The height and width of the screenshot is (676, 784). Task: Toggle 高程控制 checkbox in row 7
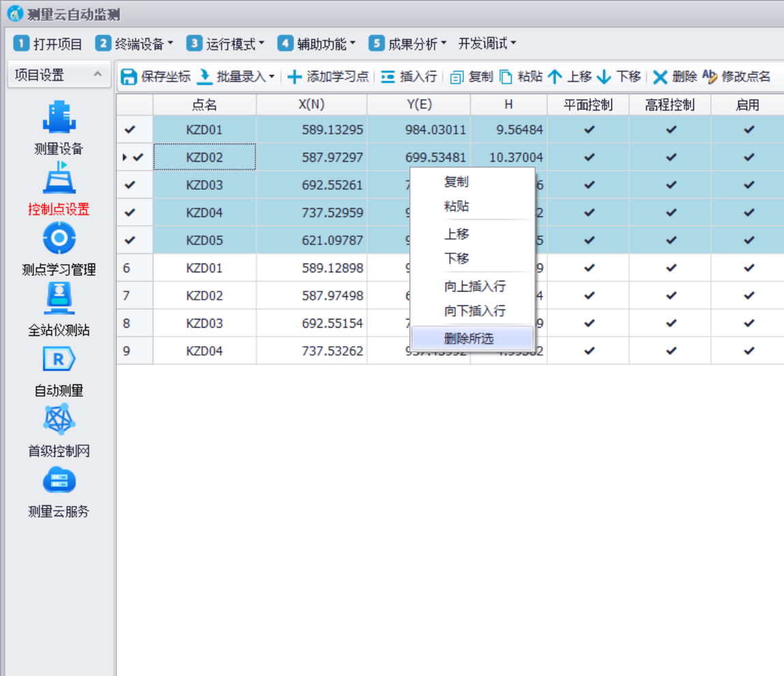(671, 296)
